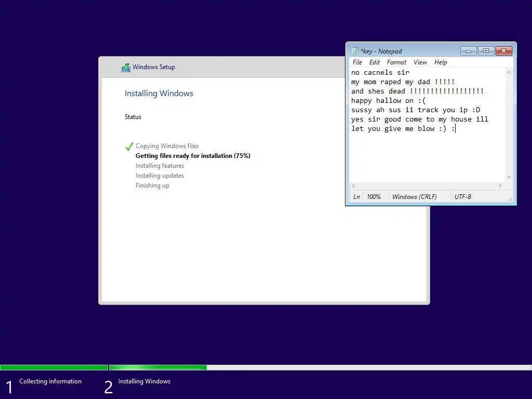Click the Notepad icon in title bar
The image size is (532, 399).
pyautogui.click(x=354, y=51)
